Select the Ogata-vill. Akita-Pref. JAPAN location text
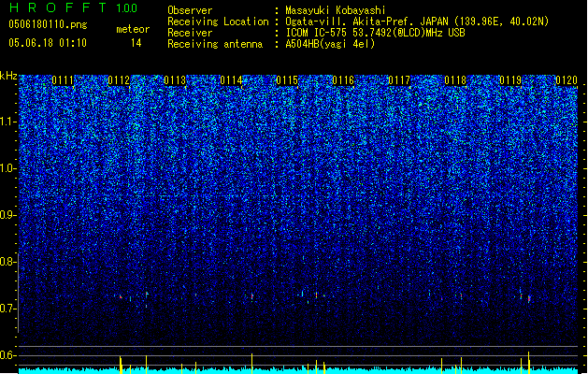This screenshot has height=374, width=588. click(417, 22)
